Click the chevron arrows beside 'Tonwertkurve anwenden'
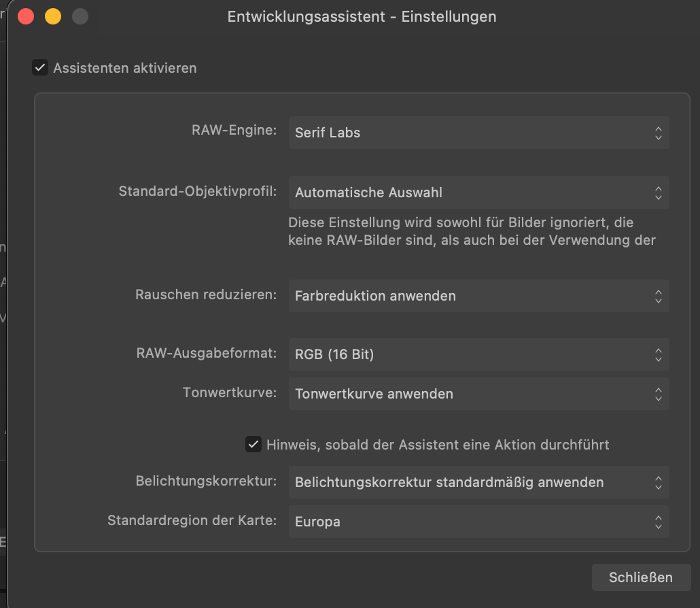 [658, 394]
